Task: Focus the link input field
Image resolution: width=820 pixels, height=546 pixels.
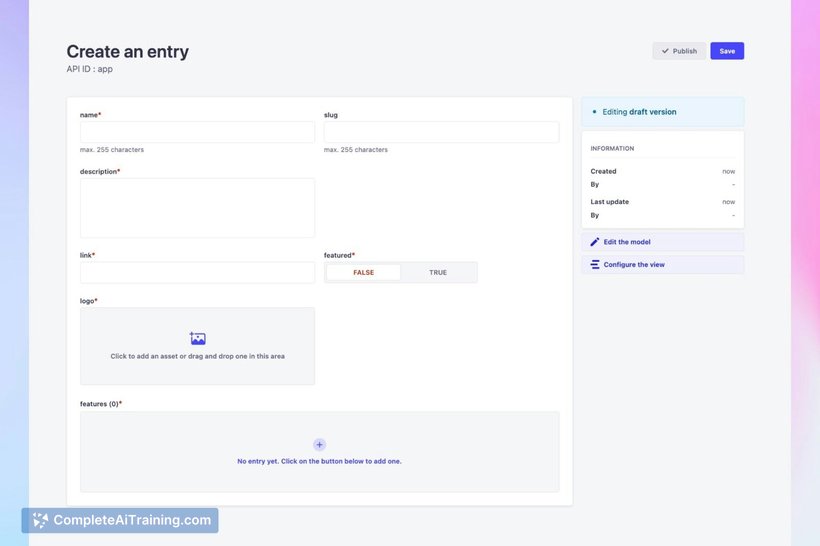Action: (197, 272)
